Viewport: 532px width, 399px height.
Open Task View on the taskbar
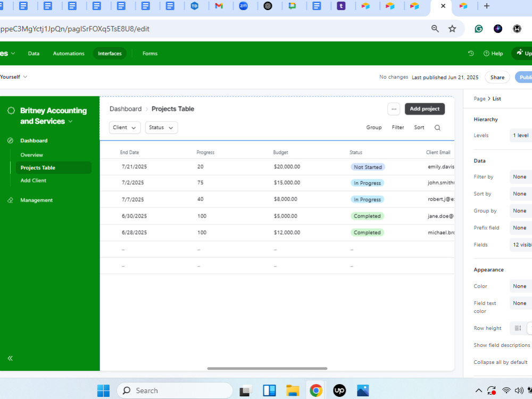coord(246,390)
